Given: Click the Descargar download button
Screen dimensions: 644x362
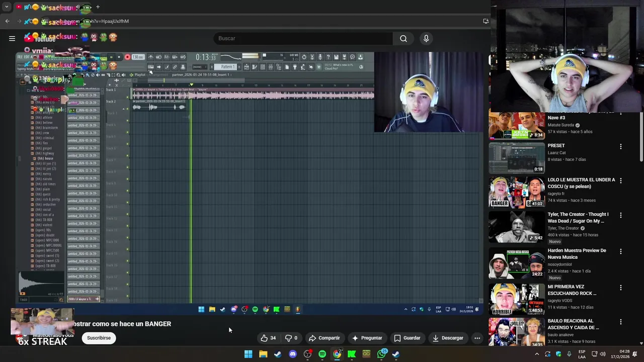Looking at the screenshot, I should [x=448, y=338].
